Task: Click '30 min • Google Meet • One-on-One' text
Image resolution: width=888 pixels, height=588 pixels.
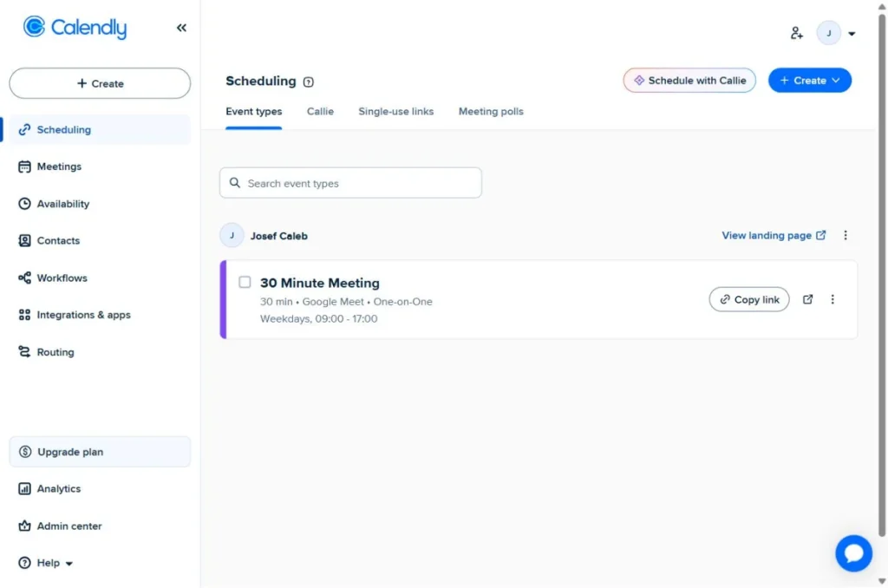Action: click(346, 302)
